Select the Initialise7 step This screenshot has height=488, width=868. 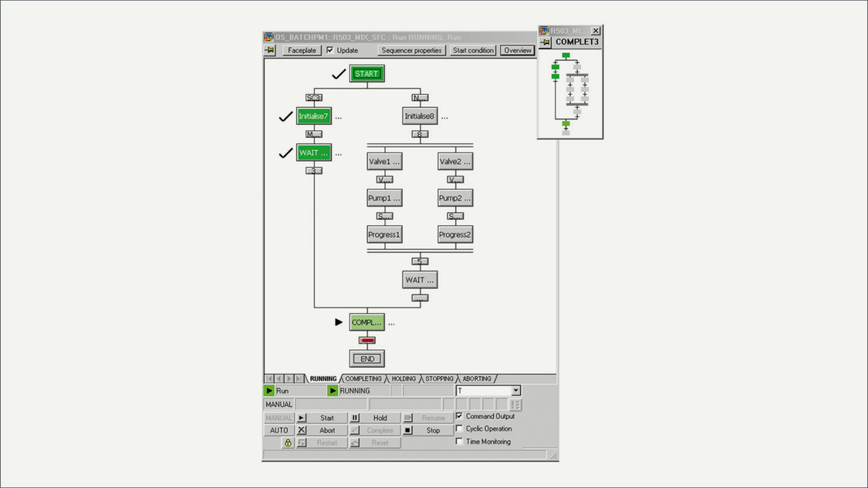click(314, 116)
